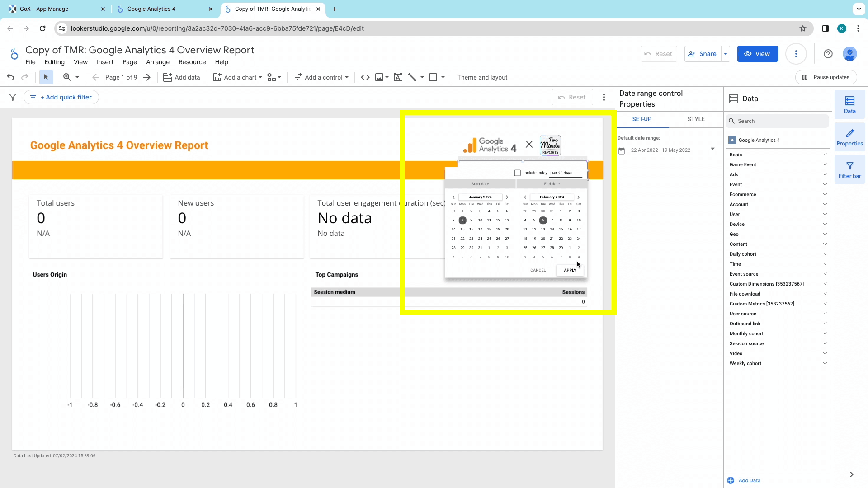868x488 pixels.
Task: Click the Looker Studio home logo
Action: (14, 54)
